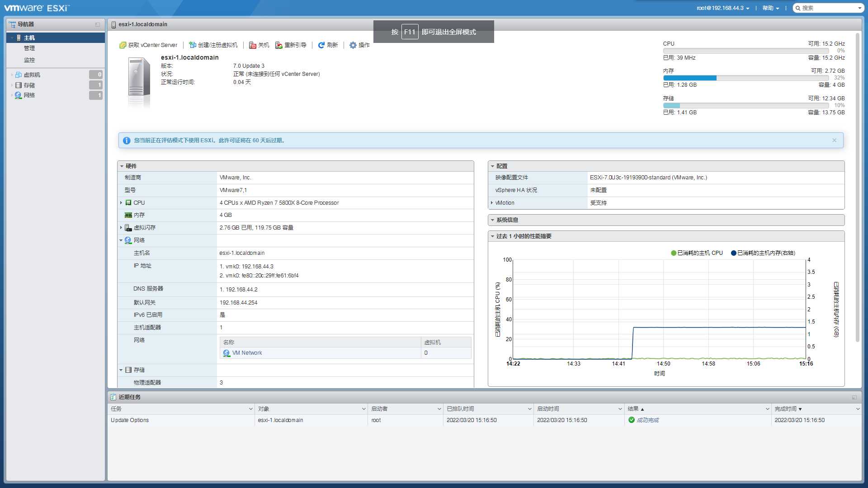Click the 内存 memory chip icon
The image size is (868, 488).
pos(128,216)
